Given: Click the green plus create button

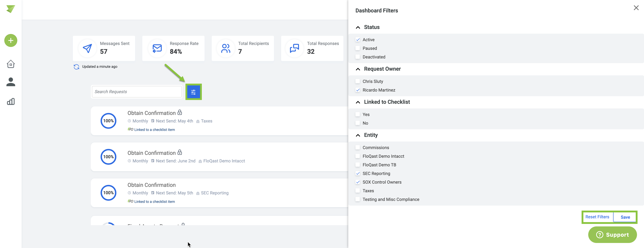Looking at the screenshot, I should pos(11,40).
